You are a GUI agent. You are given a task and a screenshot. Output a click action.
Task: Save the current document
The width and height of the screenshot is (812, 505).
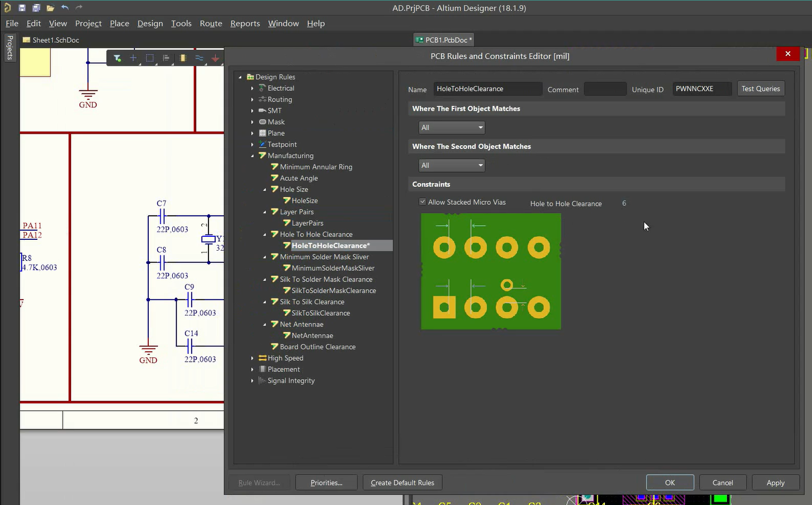[22, 8]
